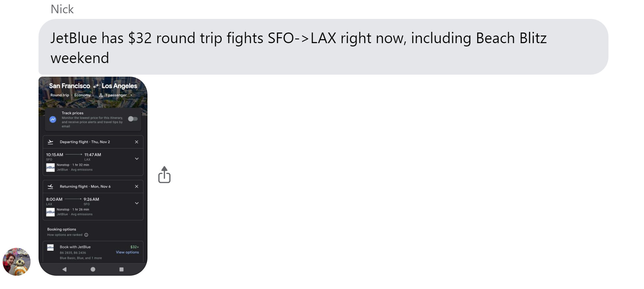Open the flight screenshot image thumbnail

click(93, 176)
